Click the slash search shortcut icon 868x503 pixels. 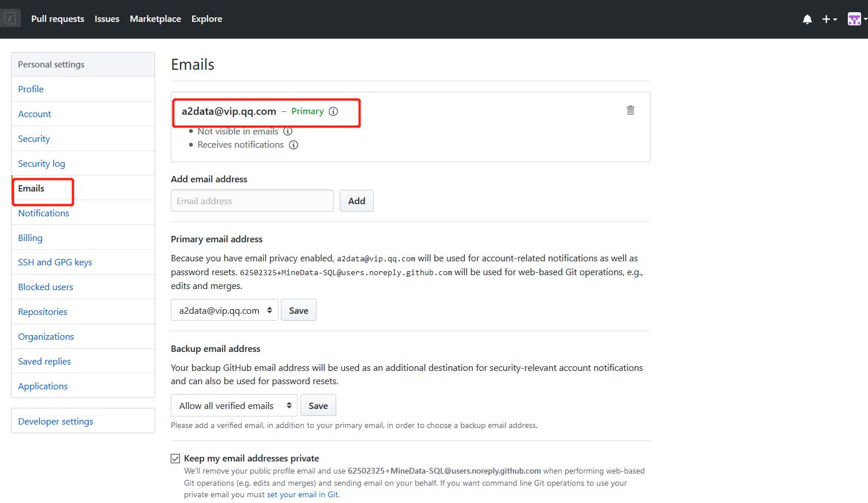pos(10,18)
